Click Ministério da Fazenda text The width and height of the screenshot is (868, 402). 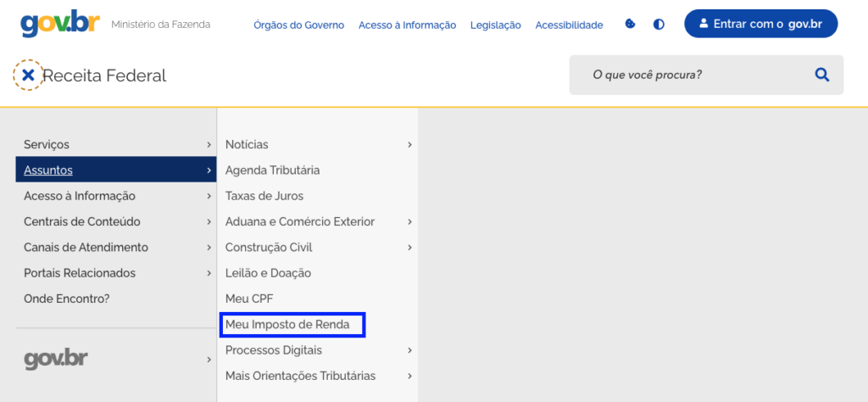[160, 25]
